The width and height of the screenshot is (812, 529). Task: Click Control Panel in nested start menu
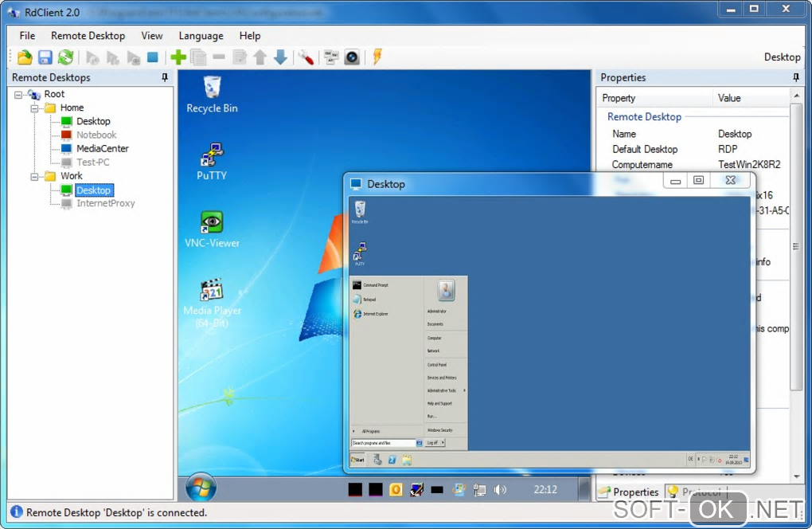pyautogui.click(x=436, y=365)
